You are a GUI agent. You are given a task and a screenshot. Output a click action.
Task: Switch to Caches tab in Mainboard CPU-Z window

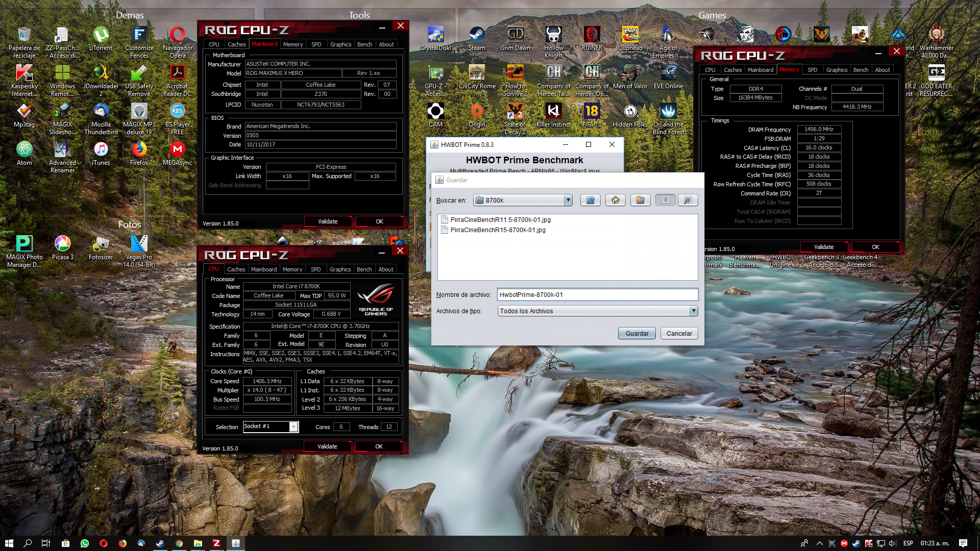(x=236, y=44)
